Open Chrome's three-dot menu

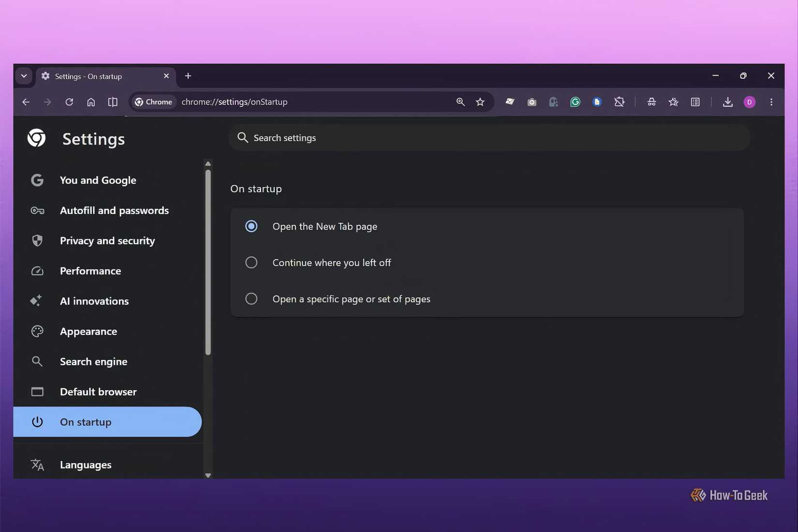(771, 102)
